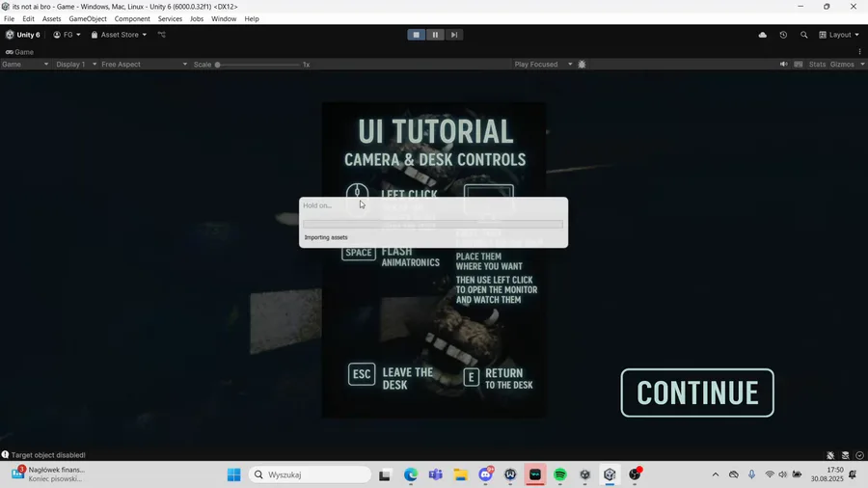Click the debug mode bug icon in status bar

830,455
